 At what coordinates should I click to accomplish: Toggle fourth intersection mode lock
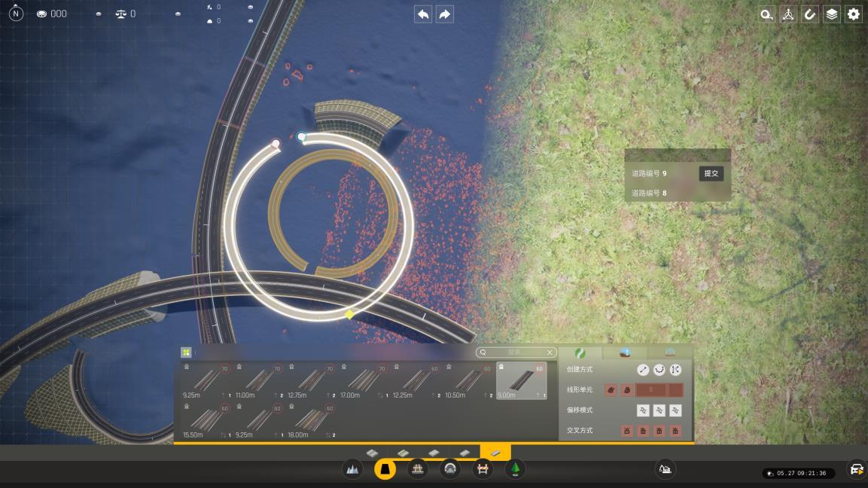point(675,431)
